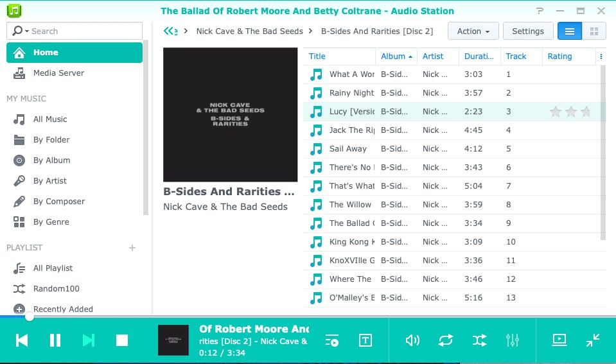Open All Playlist
The height and width of the screenshot is (364, 616).
(75, 268)
